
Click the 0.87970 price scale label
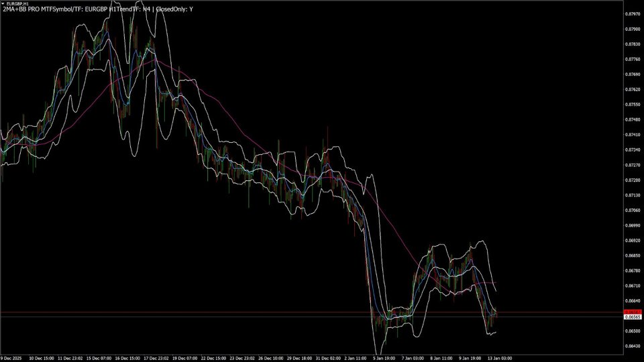(x=633, y=14)
